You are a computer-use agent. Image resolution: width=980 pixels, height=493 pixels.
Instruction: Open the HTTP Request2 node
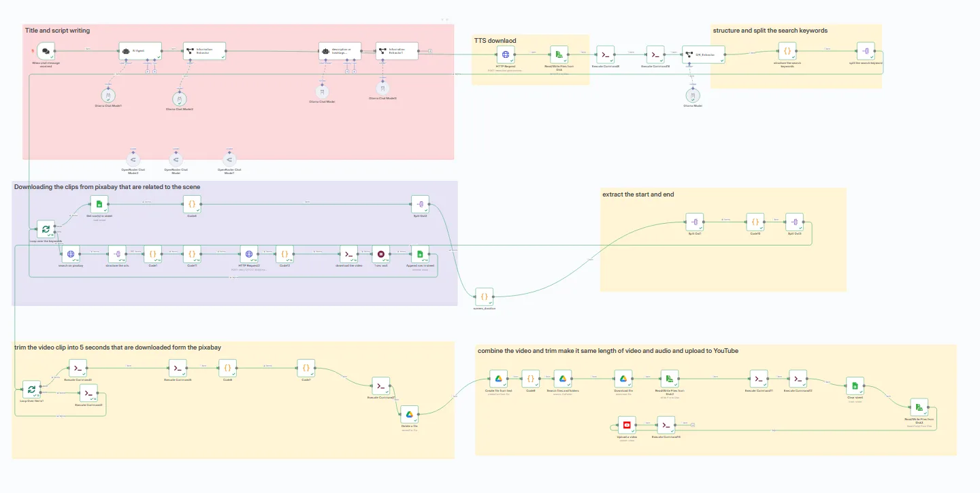pos(249,254)
